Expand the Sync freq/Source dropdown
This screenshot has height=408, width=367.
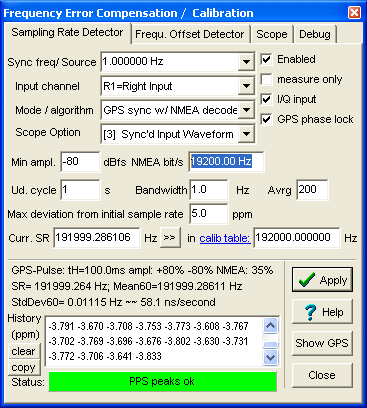coord(246,62)
